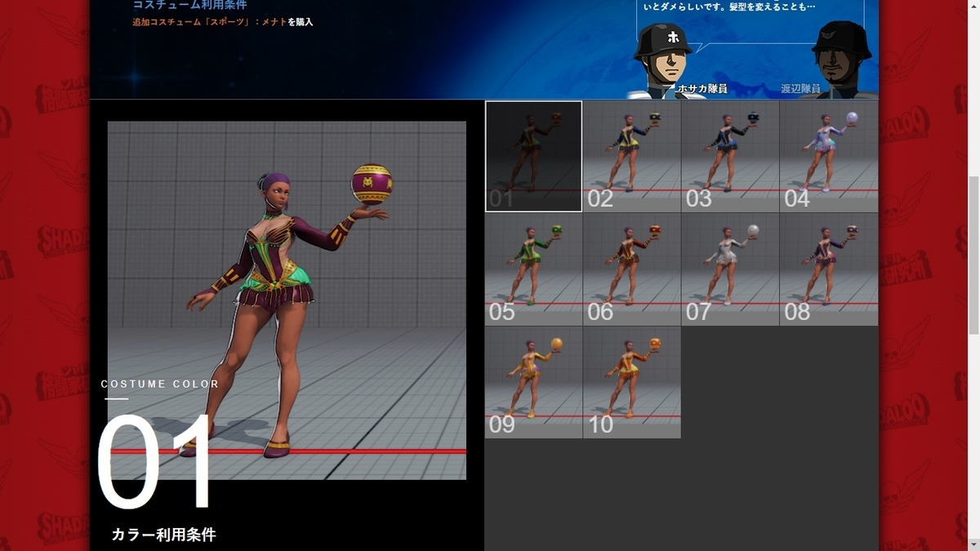Select costume color thumbnail 04
The image size is (980, 551).
coord(829,156)
